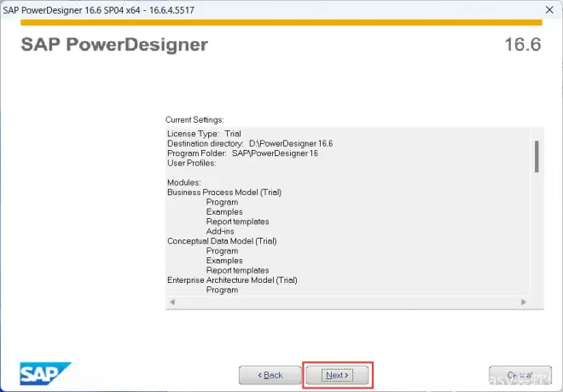Click the SAP logo
Viewport: 563px width, 392px height.
[45, 374]
